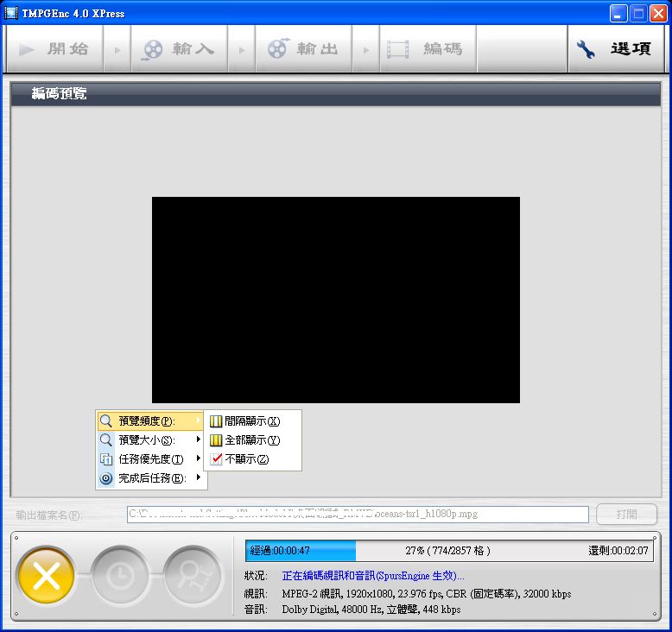
Task: Click the output file name field
Action: [358, 515]
